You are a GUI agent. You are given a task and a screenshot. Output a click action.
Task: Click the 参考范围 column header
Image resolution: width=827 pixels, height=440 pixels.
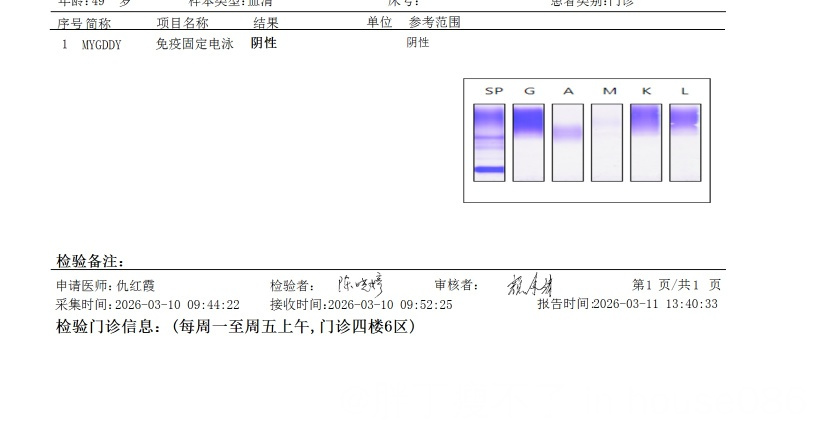click(435, 23)
